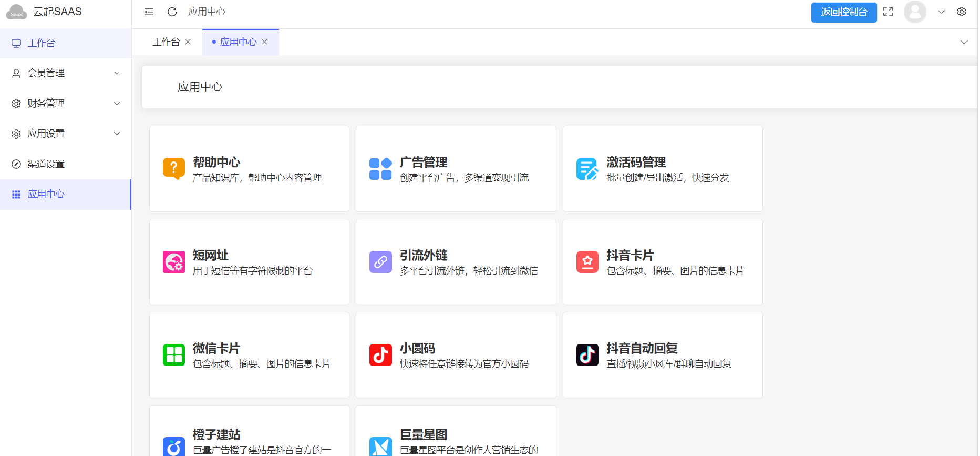Click the 抖音卡片 red star icon
Screen dimensions: 980x456
(x=587, y=262)
